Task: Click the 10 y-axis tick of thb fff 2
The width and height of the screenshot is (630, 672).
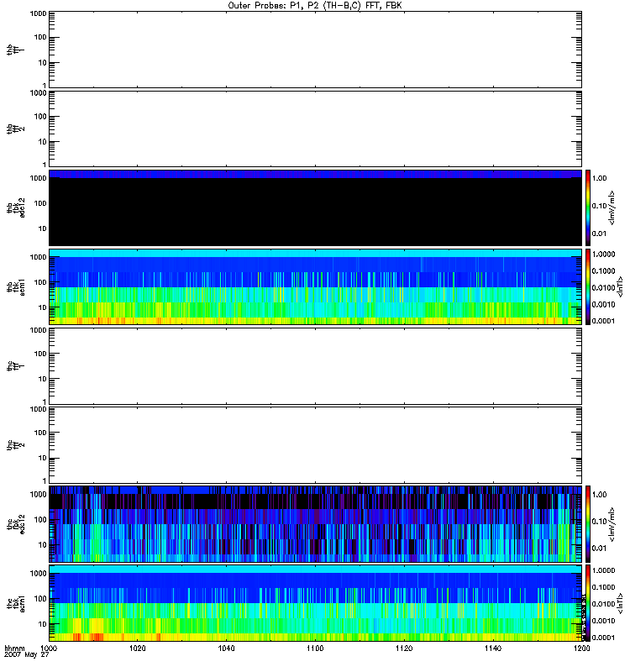Action: [43, 142]
